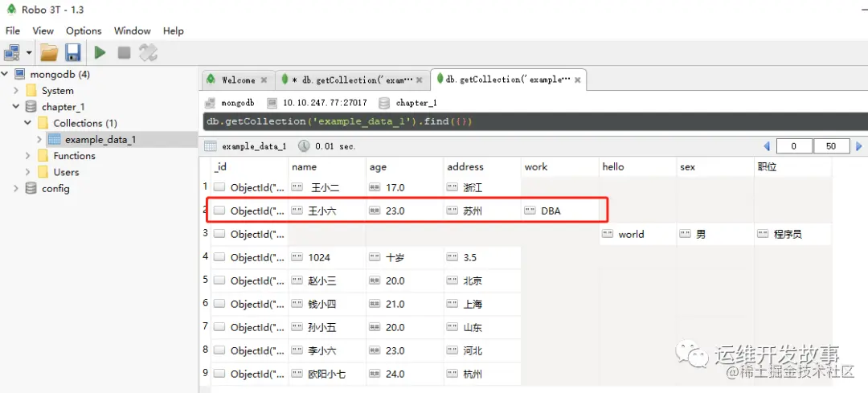Image resolution: width=868 pixels, height=393 pixels.
Task: Click the hello column header
Action: coord(637,166)
